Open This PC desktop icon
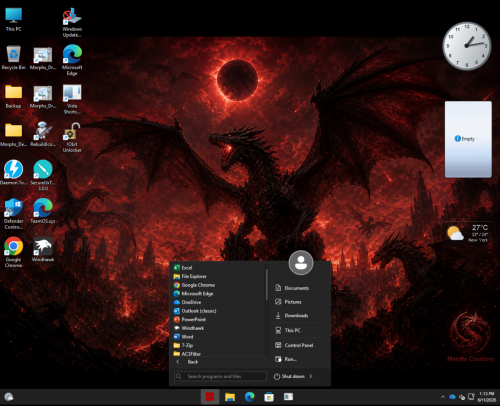500x406 pixels. pyautogui.click(x=13, y=19)
